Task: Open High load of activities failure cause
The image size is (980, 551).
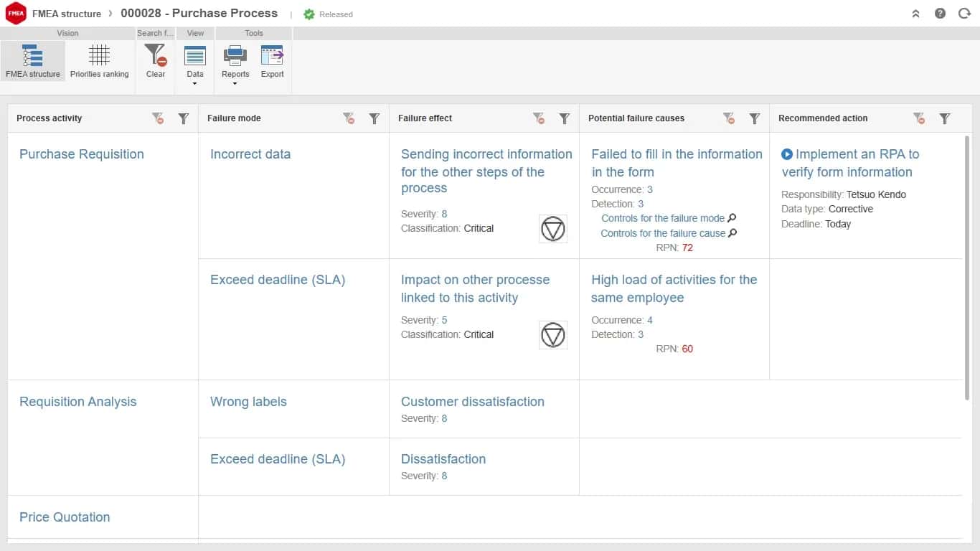Action: point(674,288)
